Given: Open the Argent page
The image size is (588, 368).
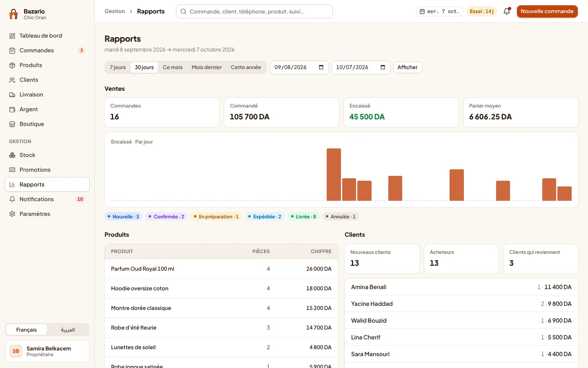Looking at the screenshot, I should [x=47, y=109].
